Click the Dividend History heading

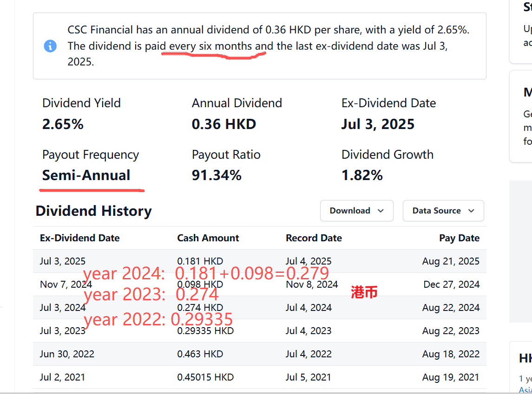(93, 211)
